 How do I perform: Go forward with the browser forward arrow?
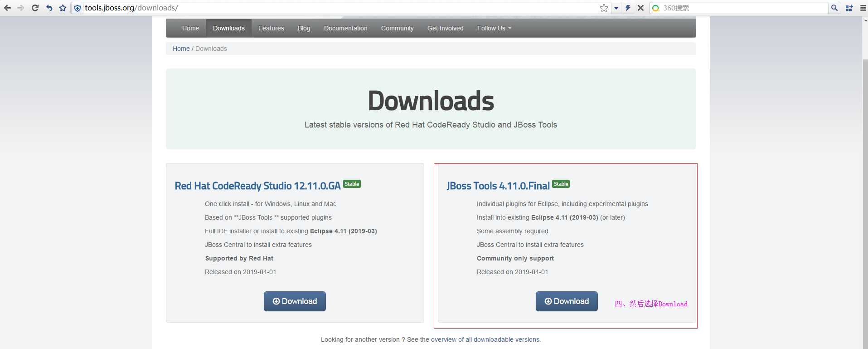(x=21, y=8)
